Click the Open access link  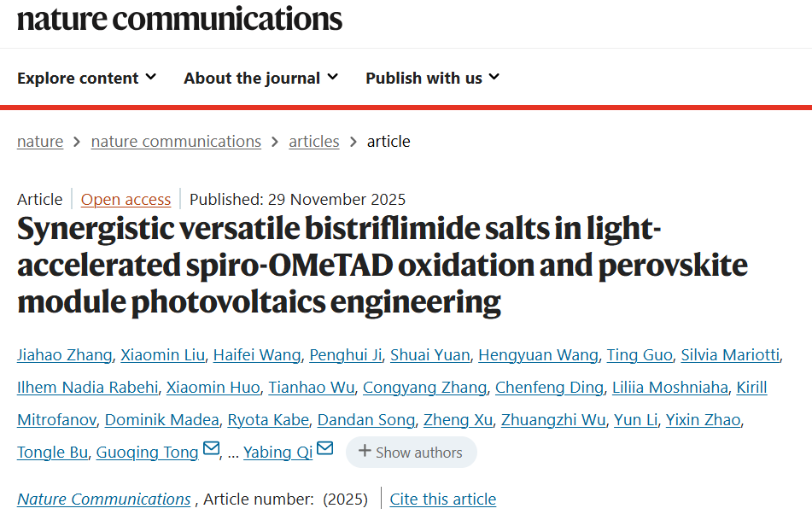point(126,200)
